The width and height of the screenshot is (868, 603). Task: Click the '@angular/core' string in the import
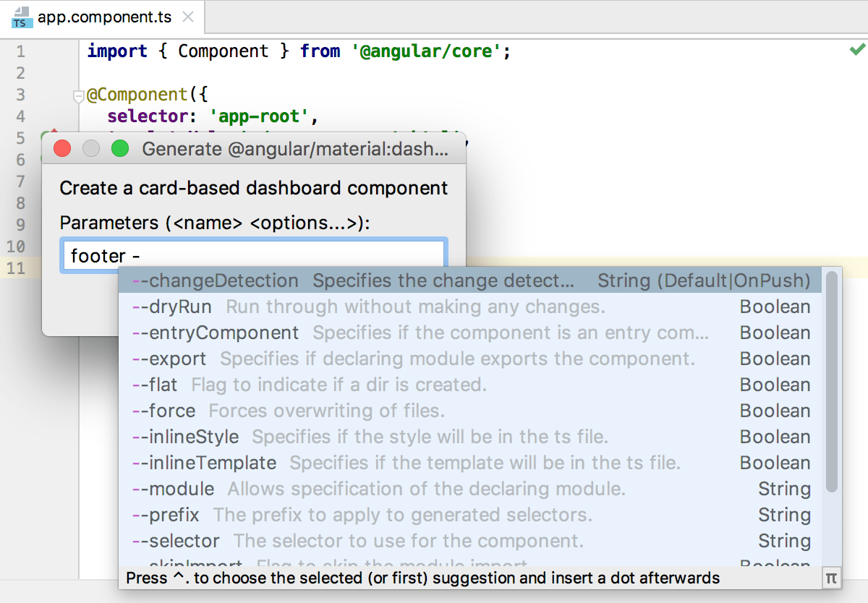[x=426, y=51]
